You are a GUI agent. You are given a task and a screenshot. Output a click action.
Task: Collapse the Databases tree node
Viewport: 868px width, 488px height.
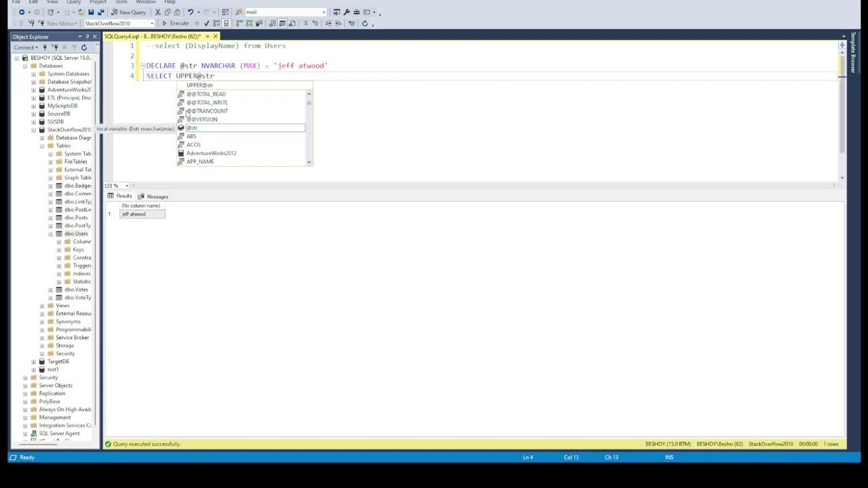coord(25,66)
